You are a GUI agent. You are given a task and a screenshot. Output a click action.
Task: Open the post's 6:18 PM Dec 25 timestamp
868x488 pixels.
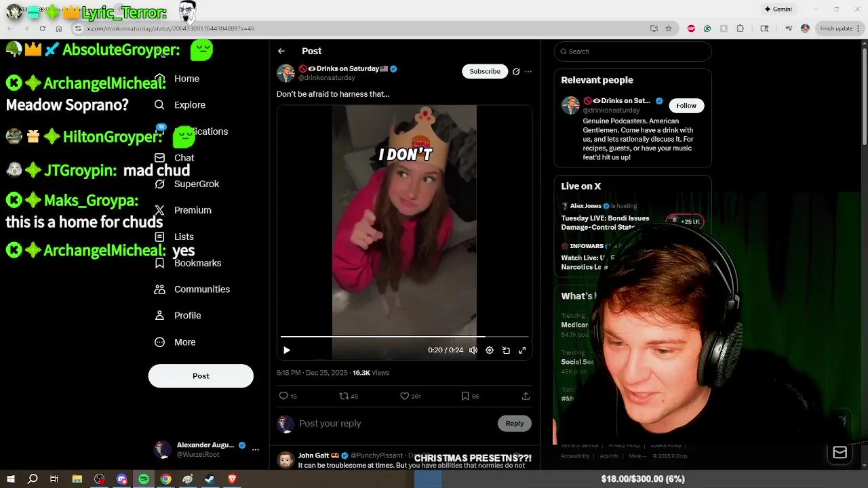click(312, 373)
